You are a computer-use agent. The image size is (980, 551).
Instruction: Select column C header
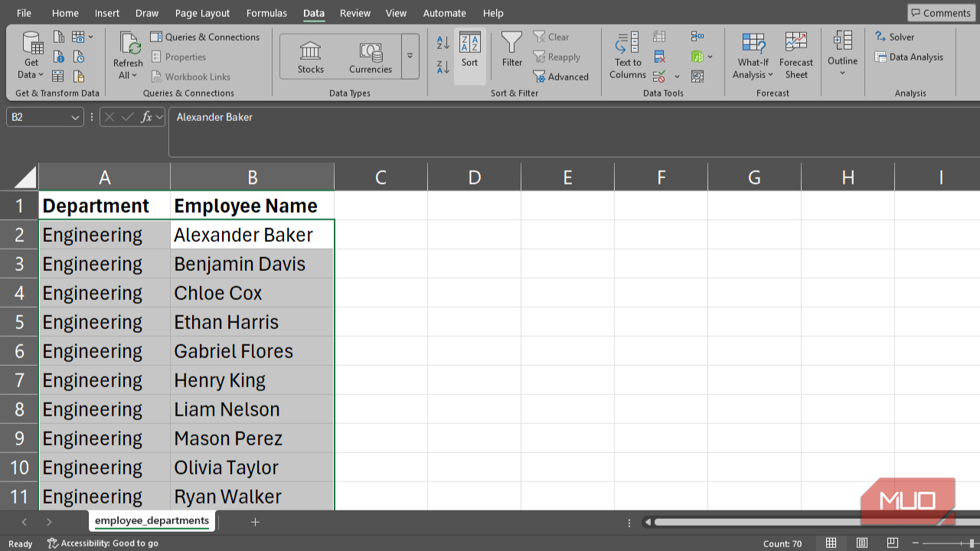pos(381,178)
